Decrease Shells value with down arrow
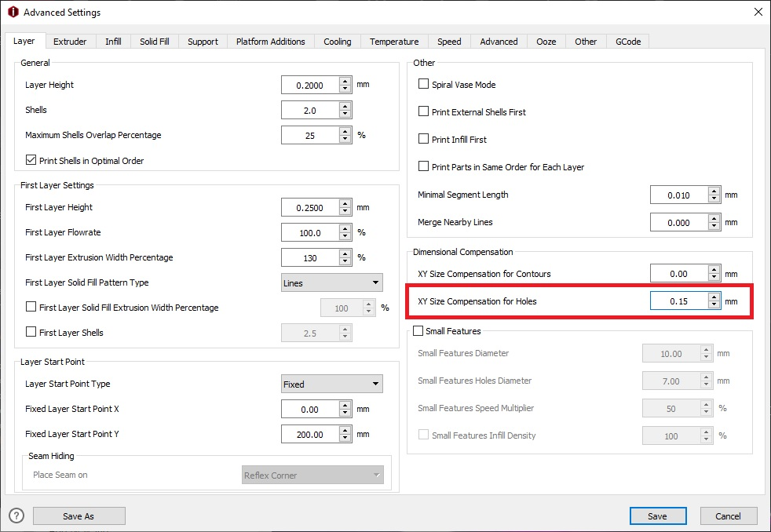 tap(345, 115)
